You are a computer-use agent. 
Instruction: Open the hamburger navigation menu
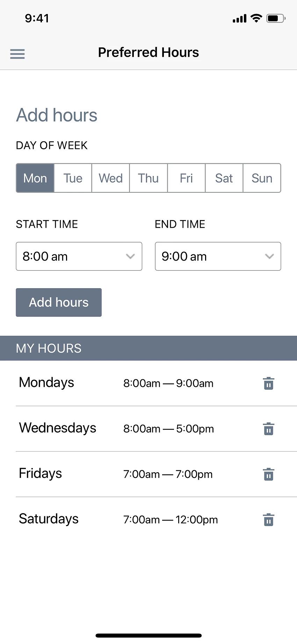[x=17, y=54]
